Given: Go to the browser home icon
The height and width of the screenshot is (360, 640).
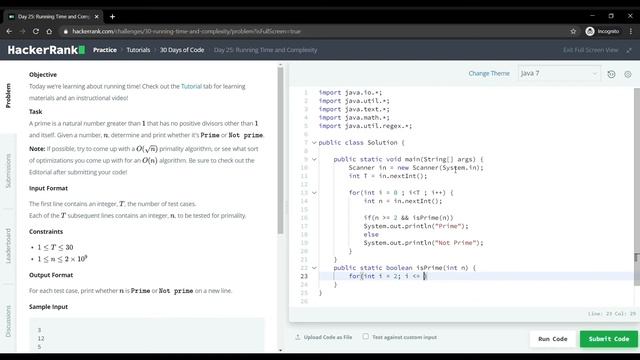Looking at the screenshot, I should pyautogui.click(x=49, y=31).
